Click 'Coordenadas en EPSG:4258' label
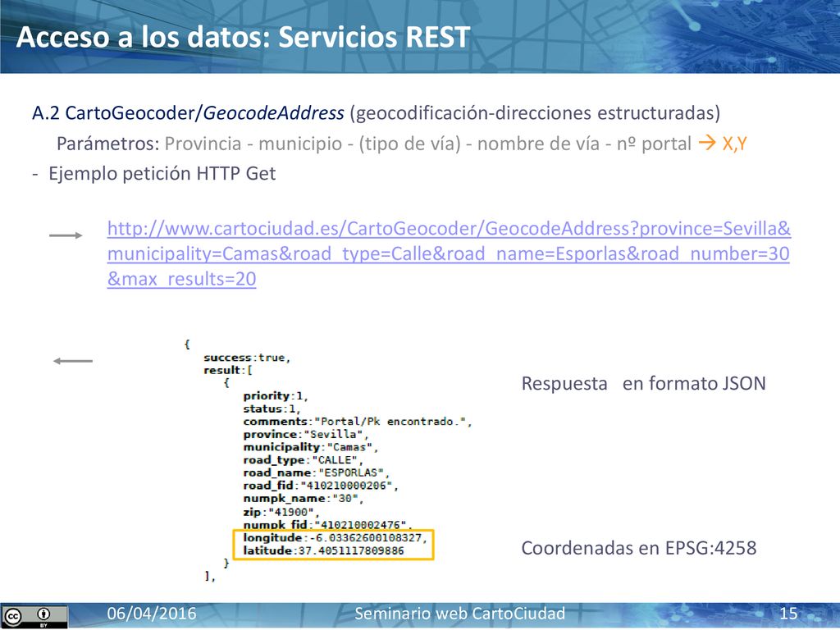 click(x=638, y=548)
